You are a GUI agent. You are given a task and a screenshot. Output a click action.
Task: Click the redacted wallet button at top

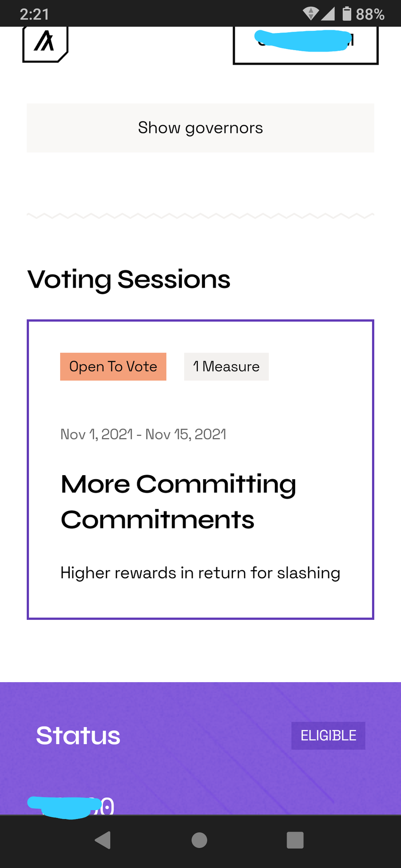tap(306, 44)
